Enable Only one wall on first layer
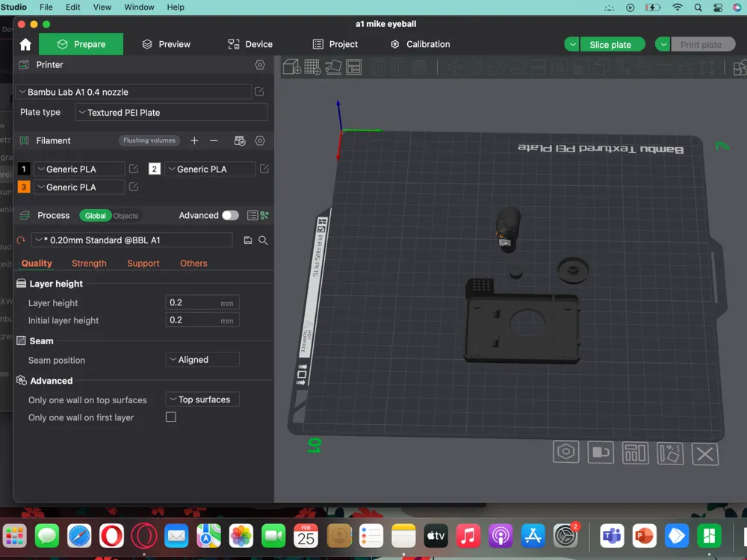 click(171, 417)
